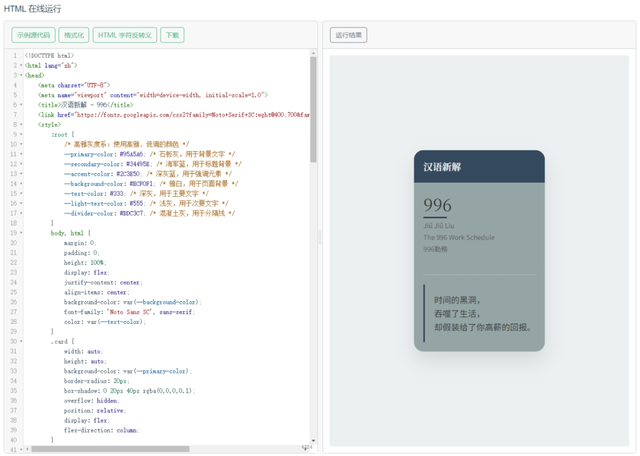The image size is (640, 456).
Task: Click line number 18 in the gutter
Action: (13, 223)
